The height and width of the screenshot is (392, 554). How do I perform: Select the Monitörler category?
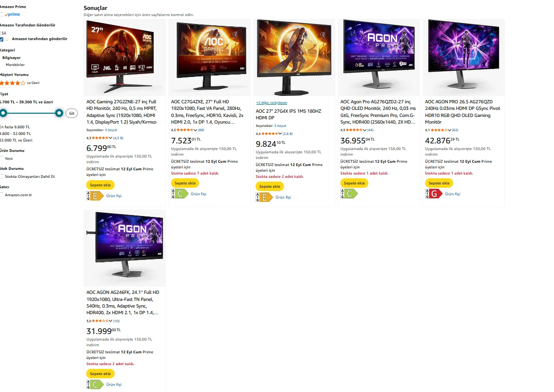(x=15, y=65)
